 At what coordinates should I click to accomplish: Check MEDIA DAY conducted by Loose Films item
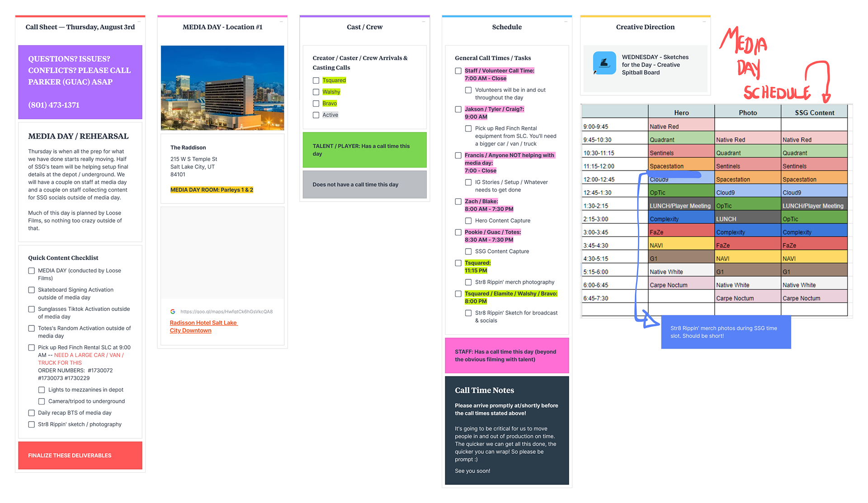(31, 271)
